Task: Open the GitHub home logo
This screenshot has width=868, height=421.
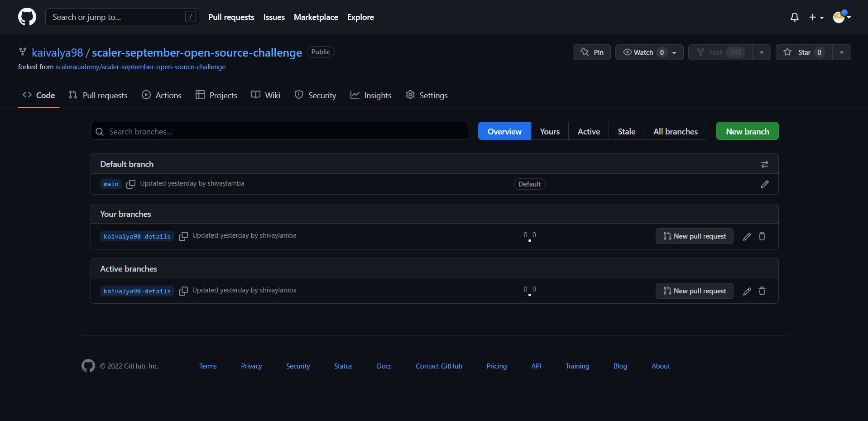Action: click(27, 17)
